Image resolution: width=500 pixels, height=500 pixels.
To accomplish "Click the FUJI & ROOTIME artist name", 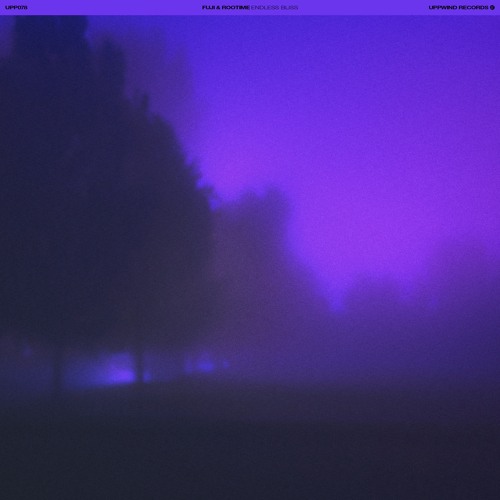I will (225, 7).
